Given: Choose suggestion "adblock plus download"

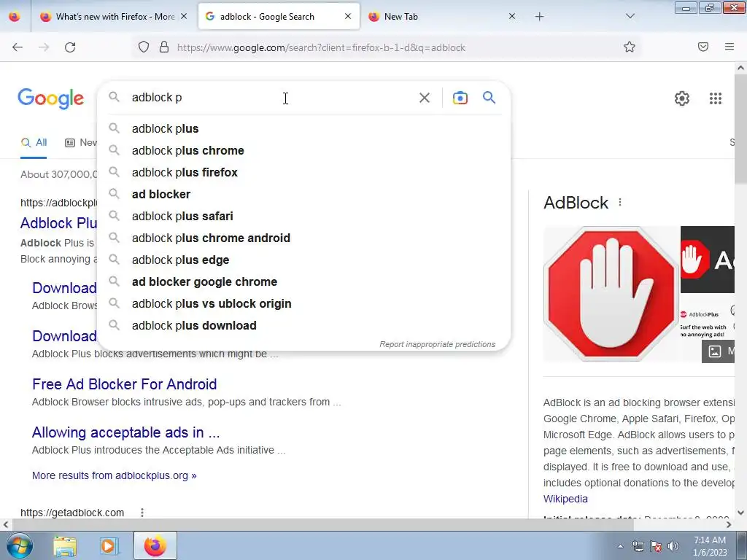Looking at the screenshot, I should pyautogui.click(x=303, y=326).
